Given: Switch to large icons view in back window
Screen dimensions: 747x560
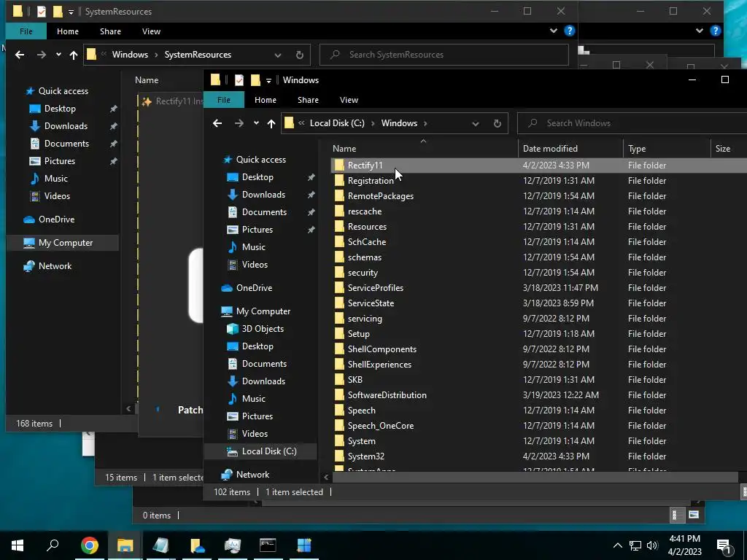Looking at the screenshot, I should (694, 515).
